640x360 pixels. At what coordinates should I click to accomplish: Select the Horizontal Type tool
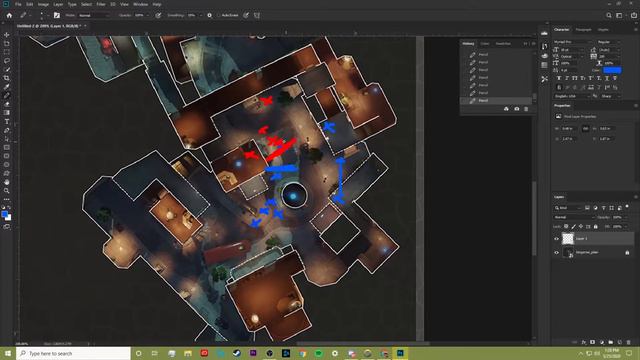click(7, 122)
